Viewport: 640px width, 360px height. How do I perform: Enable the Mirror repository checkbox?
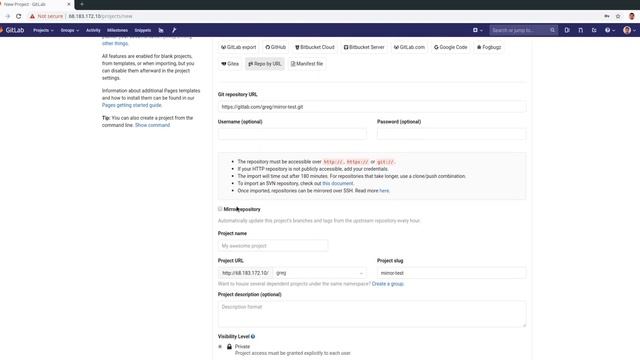(220, 209)
